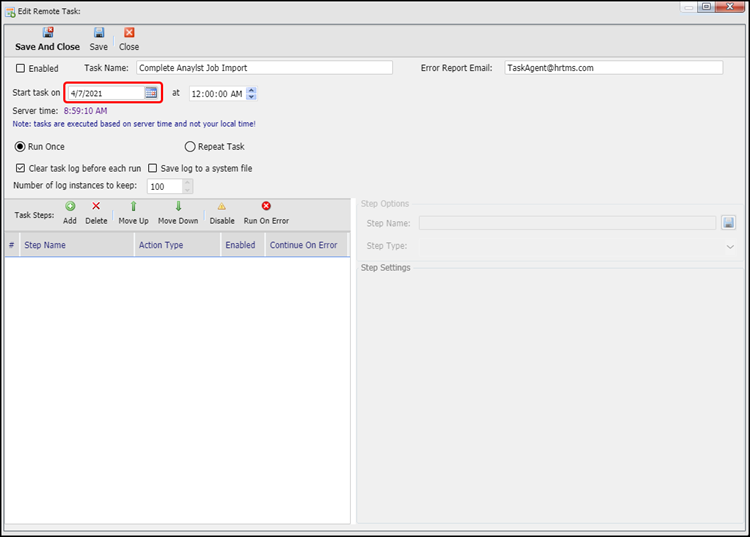Decrease number of log instances to keep
Image resolution: width=750 pixels, height=537 pixels.
click(x=188, y=190)
